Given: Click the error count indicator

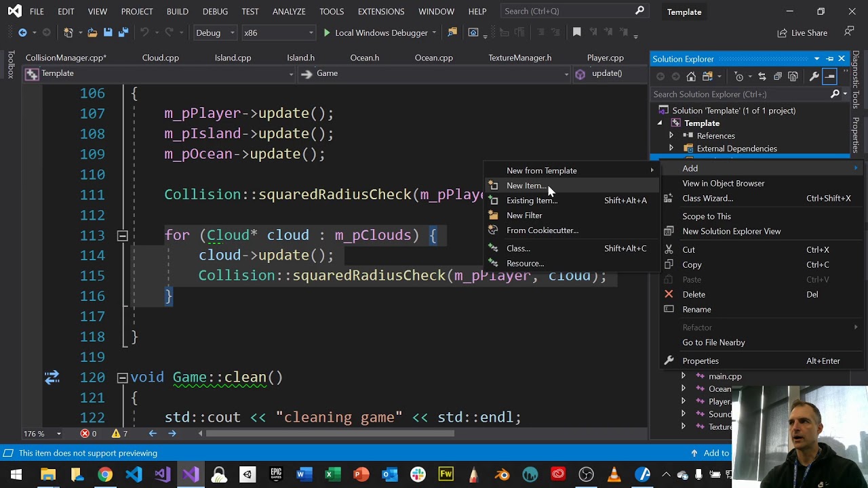Looking at the screenshot, I should tap(88, 434).
